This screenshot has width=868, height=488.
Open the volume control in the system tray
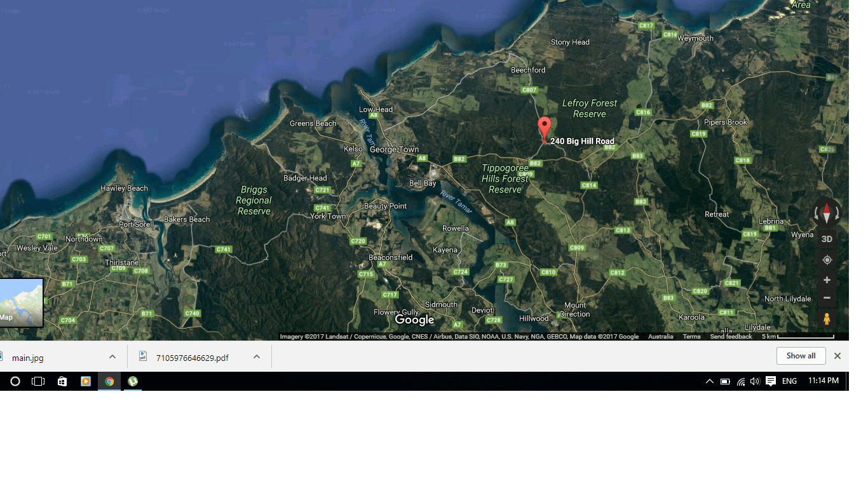coord(755,381)
